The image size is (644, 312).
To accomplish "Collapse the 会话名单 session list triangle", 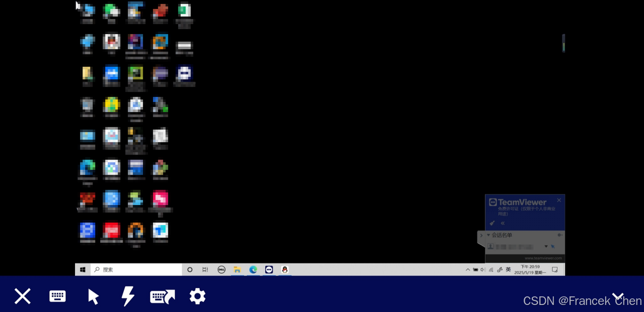I will pos(488,235).
